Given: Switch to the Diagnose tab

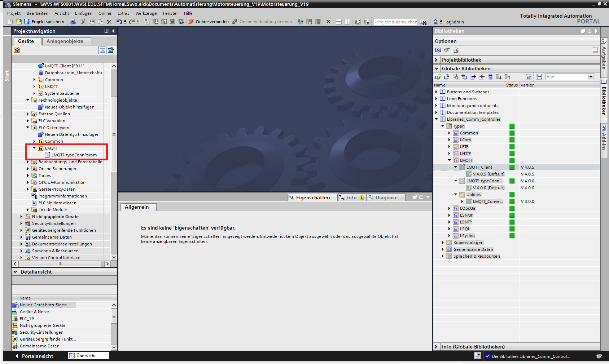Looking at the screenshot, I should pyautogui.click(x=386, y=197).
